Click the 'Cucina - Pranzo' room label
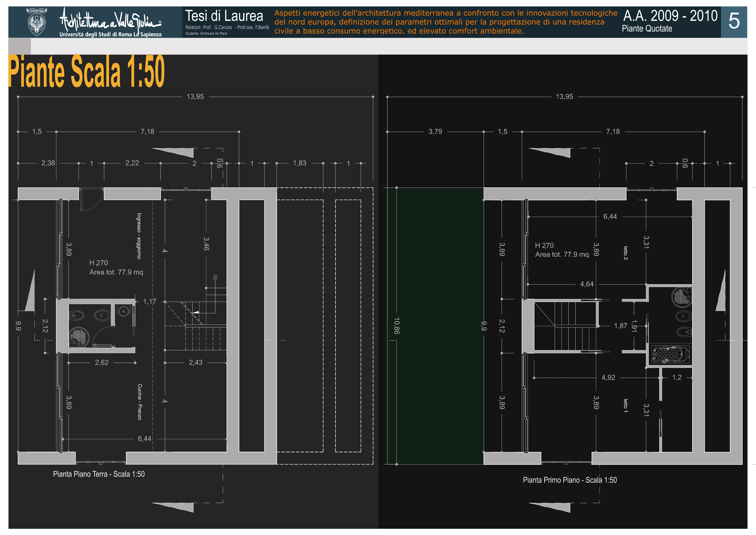This screenshot has height=535, width=756. [x=140, y=402]
